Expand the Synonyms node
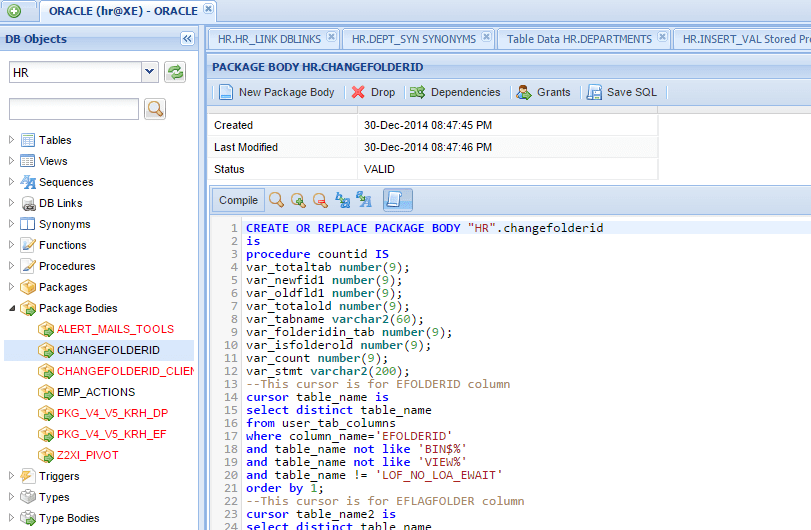 pos(11,224)
